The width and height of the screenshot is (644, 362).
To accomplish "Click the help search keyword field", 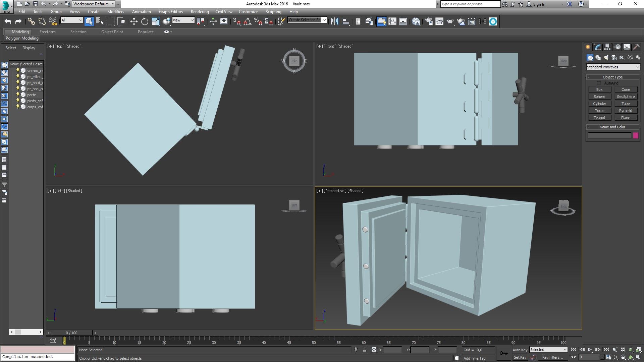I will pyautogui.click(x=470, y=4).
